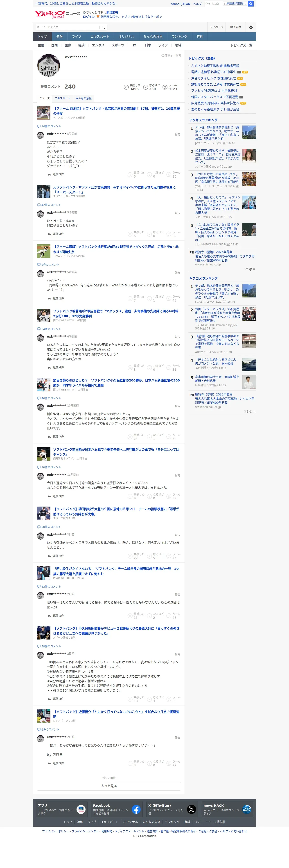
Task: Click the なるほど icon on 'いくら御託を並べた' comment
Action: tap(149, 556)
